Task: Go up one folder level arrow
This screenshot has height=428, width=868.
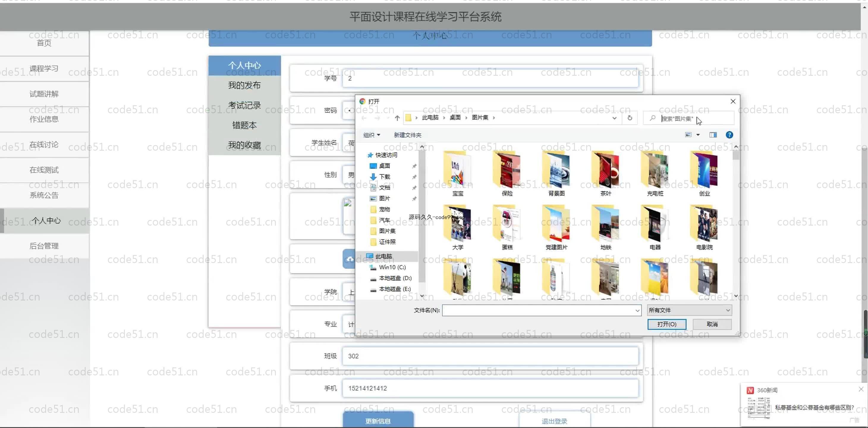Action: (x=397, y=118)
